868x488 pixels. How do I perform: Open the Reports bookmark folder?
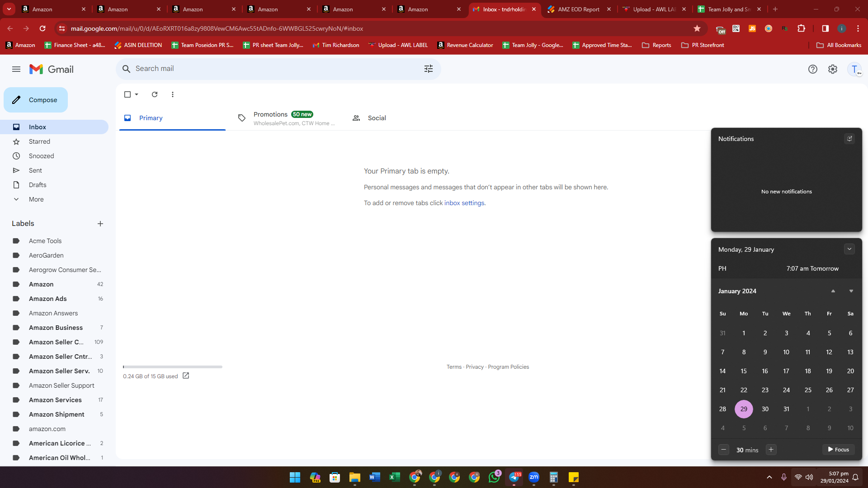click(656, 45)
